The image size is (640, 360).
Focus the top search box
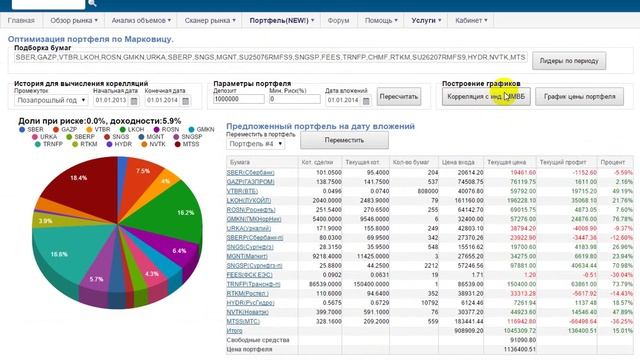pyautogui.click(x=48, y=4)
